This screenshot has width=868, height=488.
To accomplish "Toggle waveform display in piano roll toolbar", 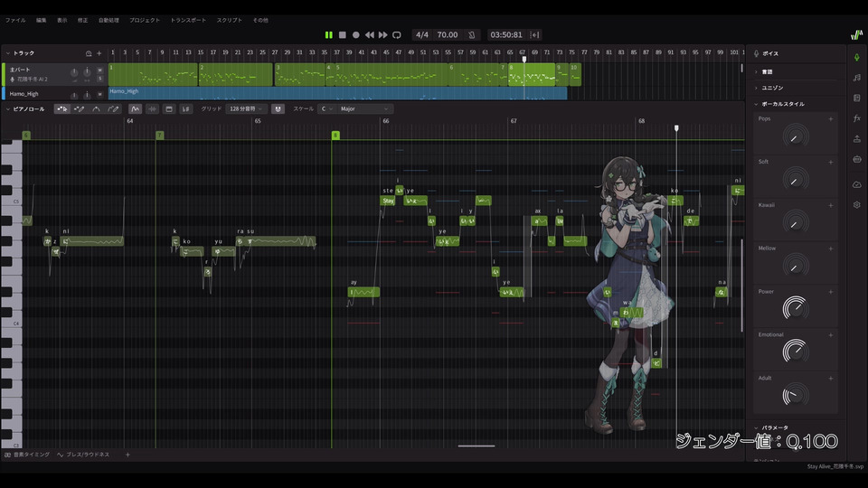I will click(x=152, y=109).
